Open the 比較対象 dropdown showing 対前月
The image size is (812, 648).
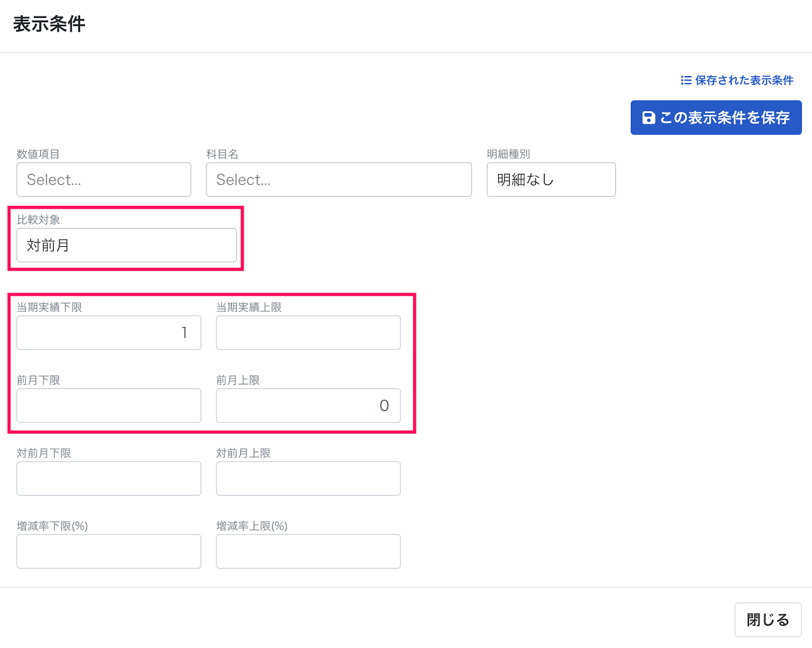coord(126,245)
